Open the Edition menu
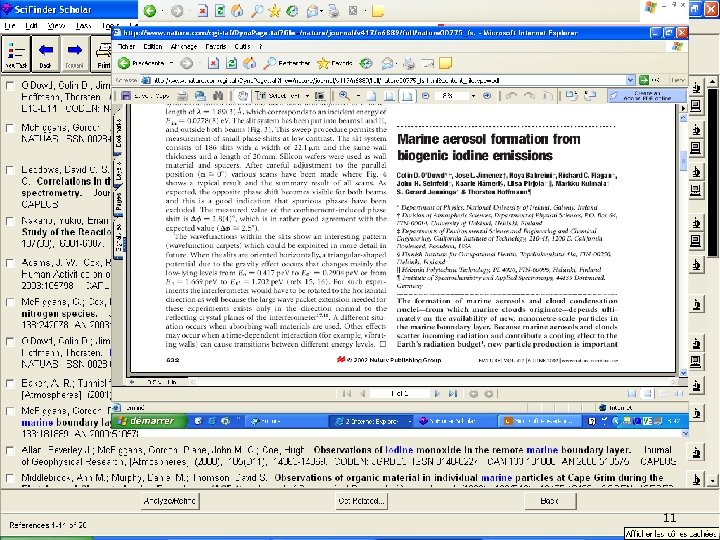The width and height of the screenshot is (720, 540). pos(153,46)
